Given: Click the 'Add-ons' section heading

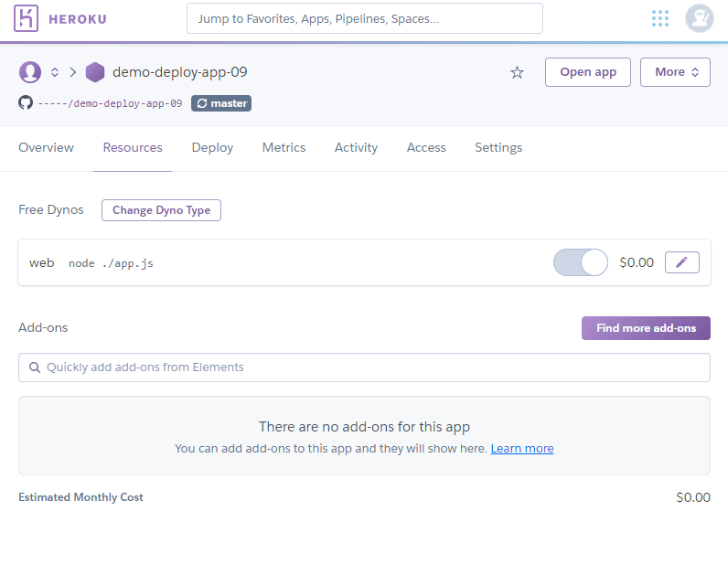Looking at the screenshot, I should [x=43, y=327].
